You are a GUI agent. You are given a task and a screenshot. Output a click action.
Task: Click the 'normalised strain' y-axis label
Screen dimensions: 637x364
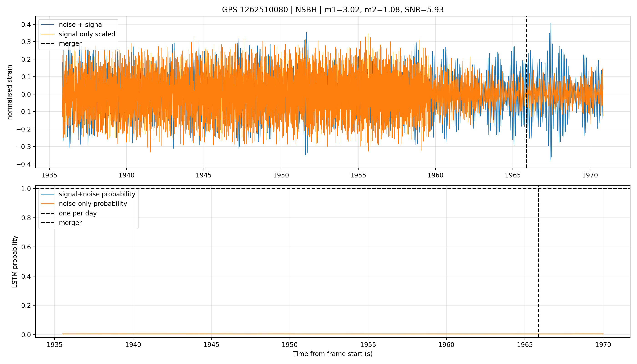tap(10, 92)
